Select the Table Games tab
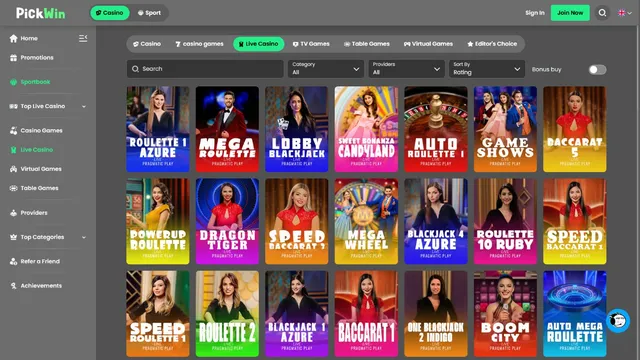640x360 pixels. click(367, 44)
